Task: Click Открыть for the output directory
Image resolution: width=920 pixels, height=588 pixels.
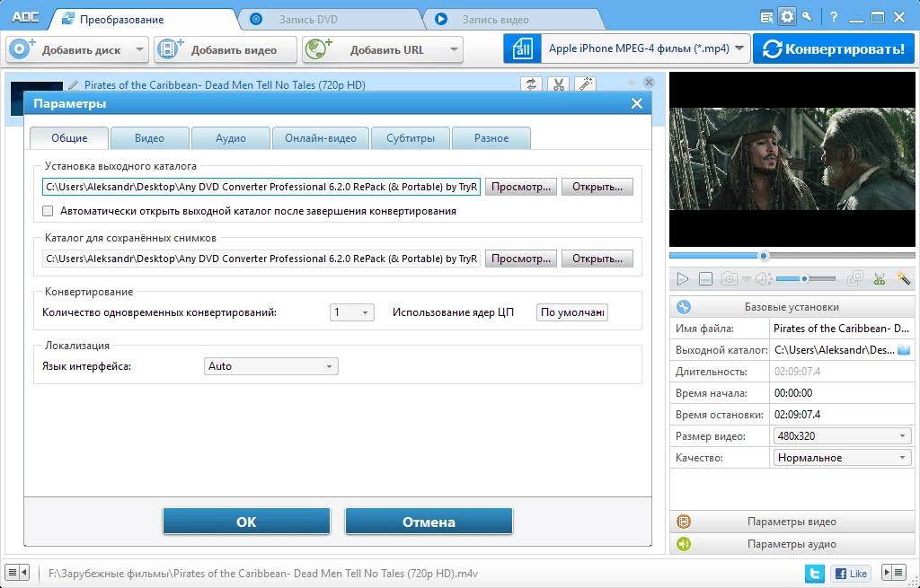Action: click(x=597, y=187)
